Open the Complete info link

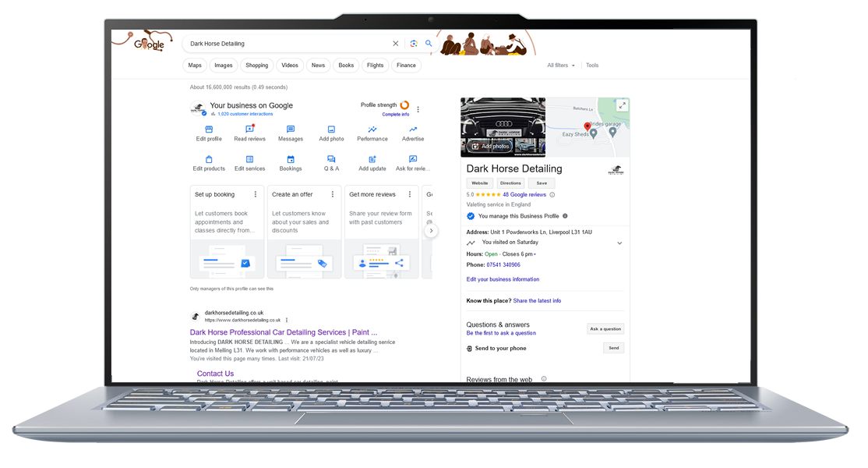pos(395,115)
